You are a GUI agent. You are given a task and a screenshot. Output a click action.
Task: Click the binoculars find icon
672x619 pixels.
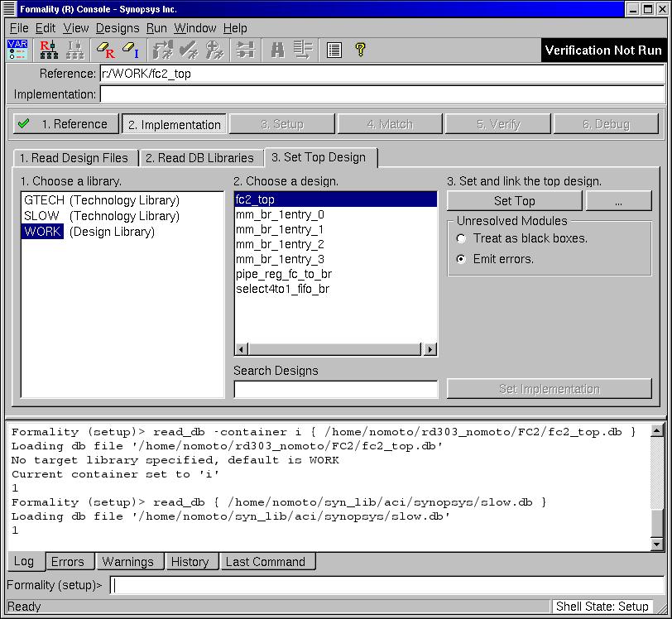[x=277, y=50]
